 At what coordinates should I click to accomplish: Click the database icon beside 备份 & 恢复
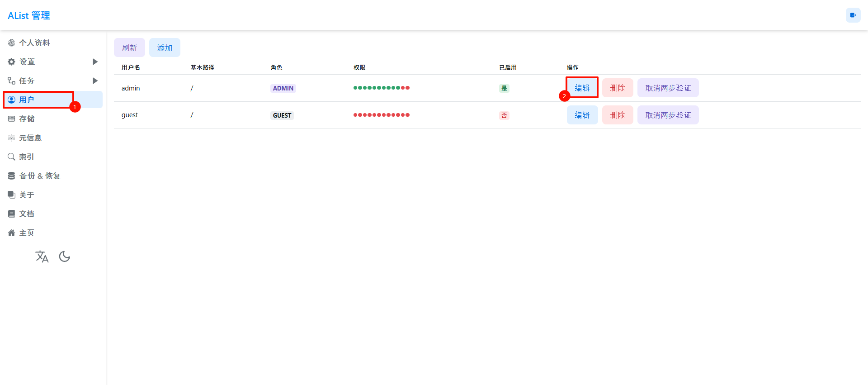click(12, 176)
